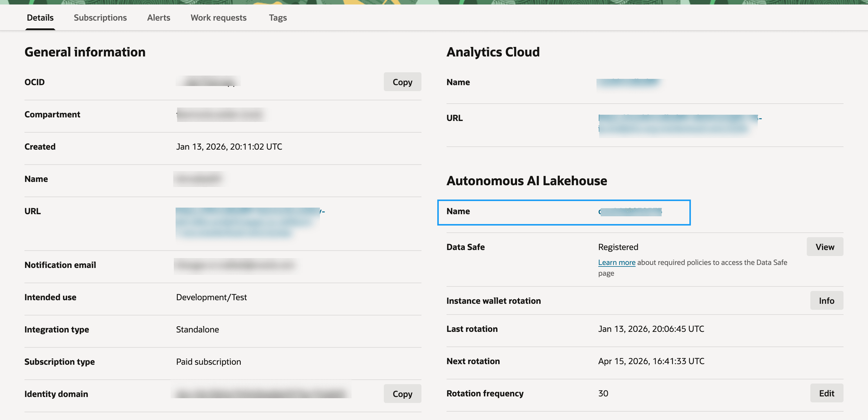View the Work requests tab
The width and height of the screenshot is (868, 420).
[218, 18]
